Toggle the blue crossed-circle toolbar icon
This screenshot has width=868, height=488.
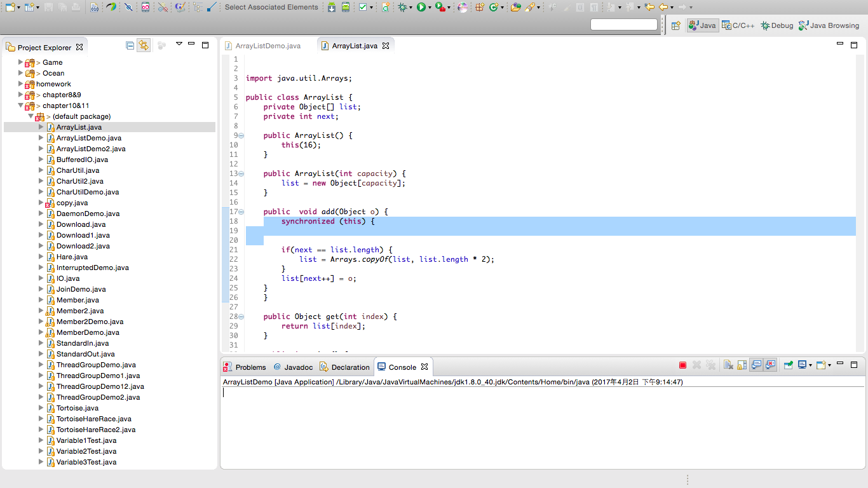coord(128,7)
